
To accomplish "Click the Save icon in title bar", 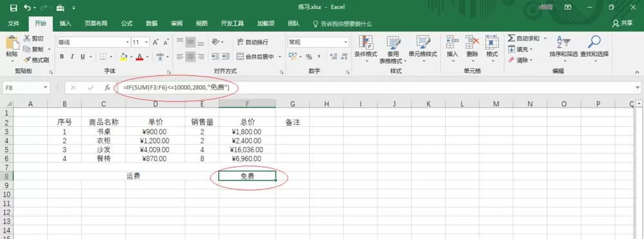I will tap(13, 7).
